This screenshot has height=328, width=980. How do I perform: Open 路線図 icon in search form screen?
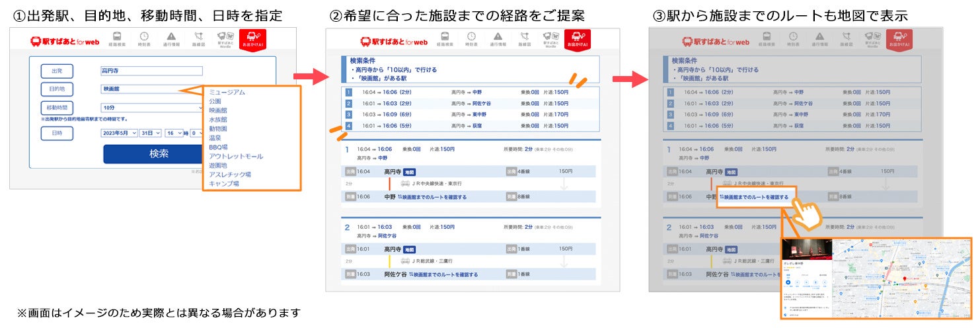pyautogui.click(x=198, y=40)
